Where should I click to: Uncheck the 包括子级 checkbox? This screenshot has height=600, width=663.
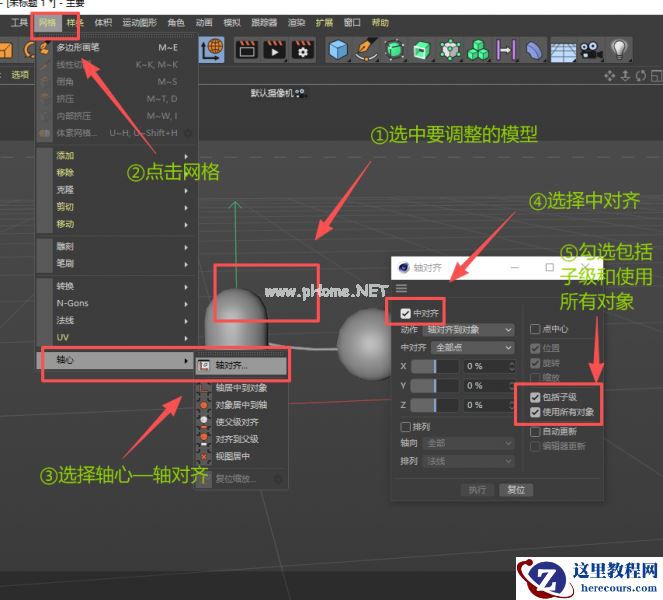(x=535, y=397)
